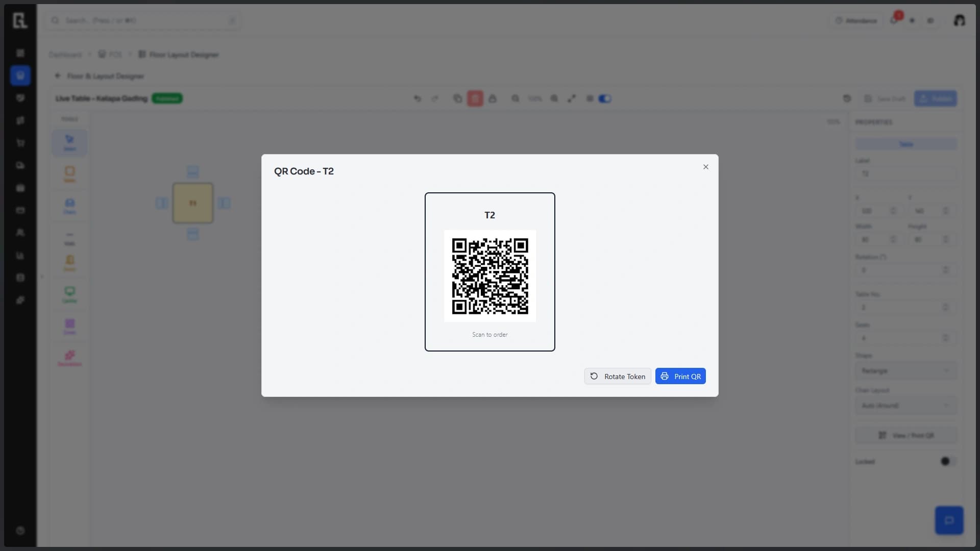This screenshot has height=551, width=980.
Task: Click the app logo at sidebar top
Action: (19, 20)
